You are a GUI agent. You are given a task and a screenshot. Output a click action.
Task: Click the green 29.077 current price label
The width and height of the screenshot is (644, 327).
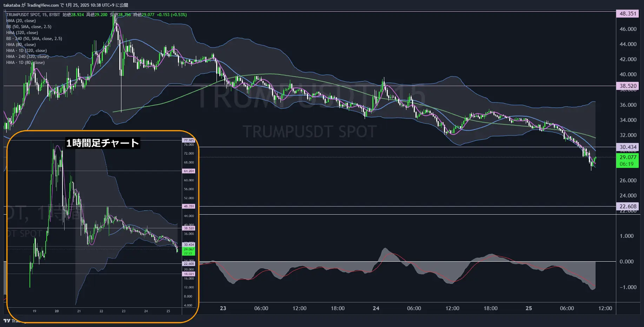(628, 157)
